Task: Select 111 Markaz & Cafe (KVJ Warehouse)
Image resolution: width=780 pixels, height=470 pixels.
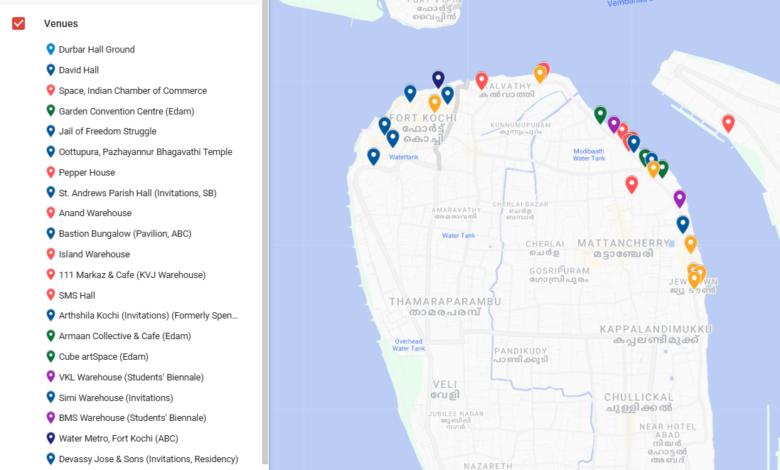Action: click(x=132, y=275)
